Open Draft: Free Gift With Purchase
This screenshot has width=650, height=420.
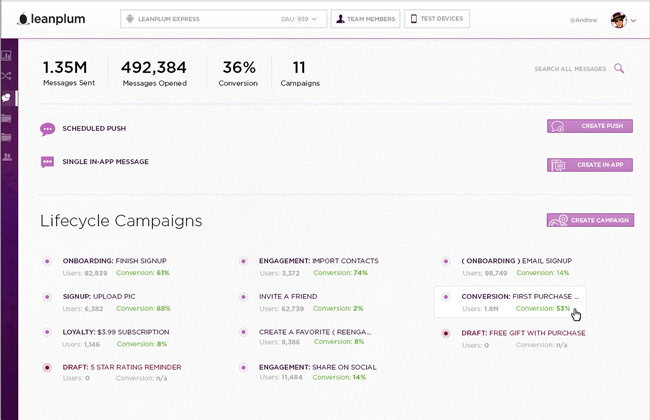(x=524, y=333)
